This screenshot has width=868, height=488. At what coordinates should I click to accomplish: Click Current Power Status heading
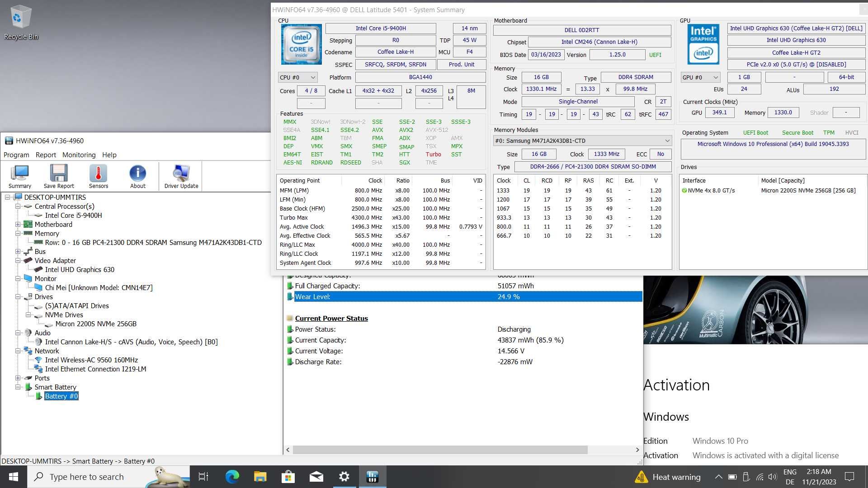[331, 319]
